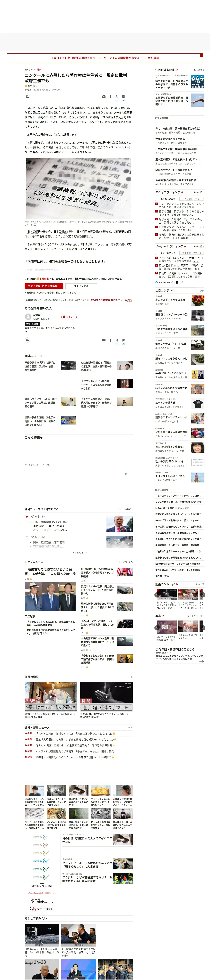Click the ログインする button
The height and width of the screenshot is (980, 210).
[81, 286]
